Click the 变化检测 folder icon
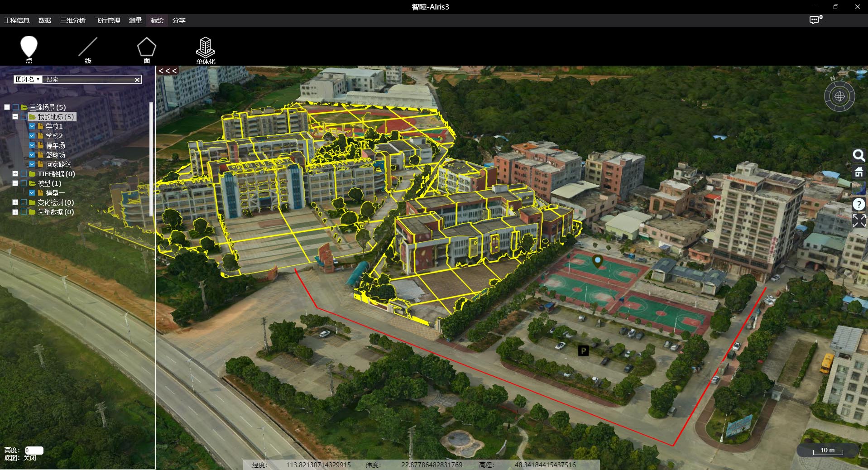The width and height of the screenshot is (868, 470). tap(32, 202)
